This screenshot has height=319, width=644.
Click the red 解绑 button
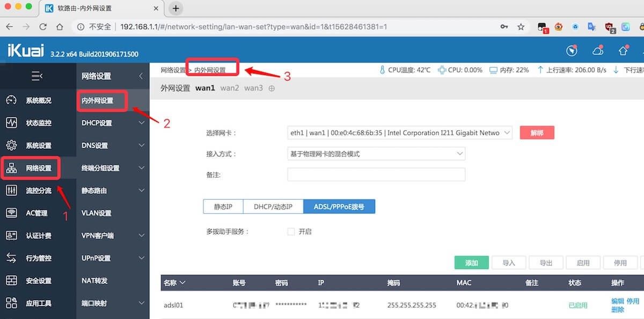537,133
